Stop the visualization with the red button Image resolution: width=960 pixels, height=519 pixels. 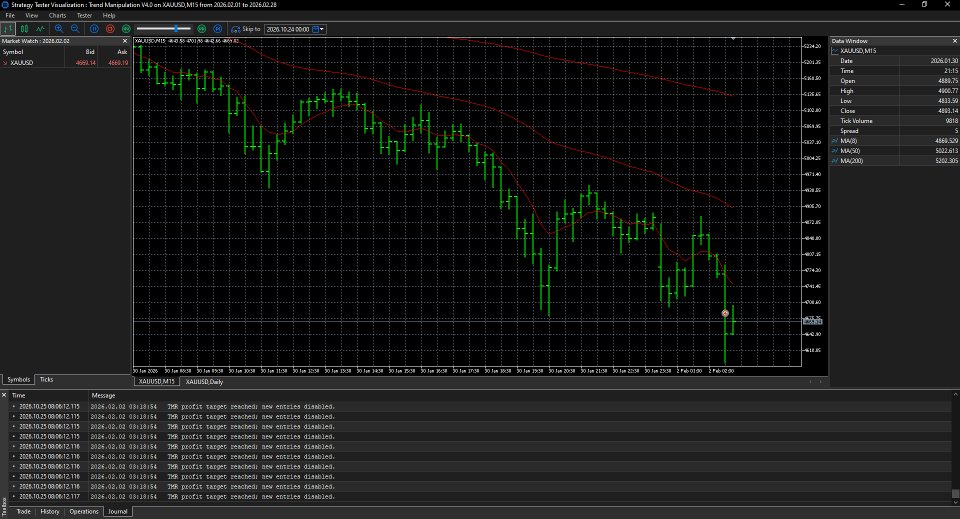110,29
